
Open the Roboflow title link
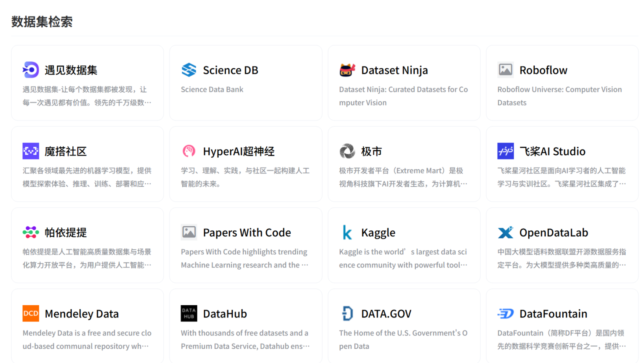click(x=543, y=70)
